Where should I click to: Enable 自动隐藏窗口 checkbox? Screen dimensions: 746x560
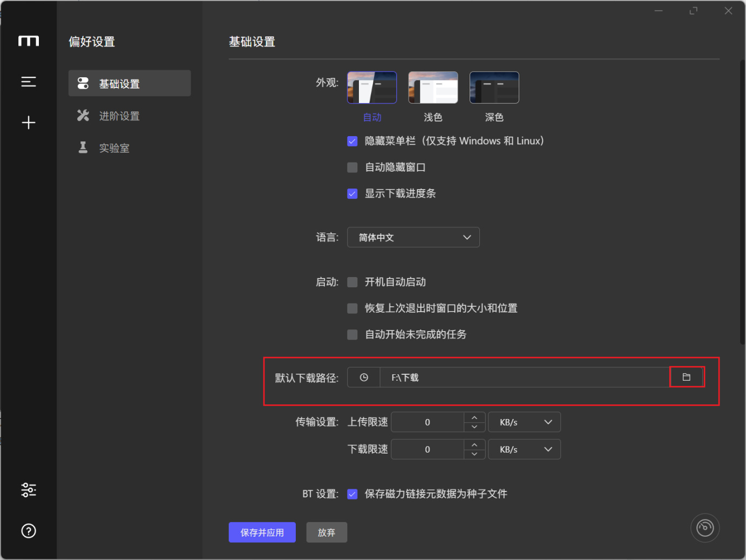[x=352, y=167]
